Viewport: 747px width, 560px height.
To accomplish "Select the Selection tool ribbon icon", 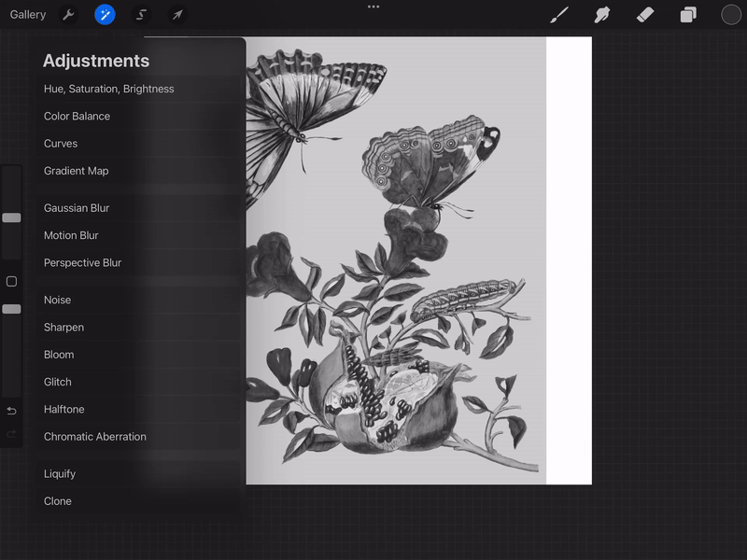I will (x=141, y=15).
